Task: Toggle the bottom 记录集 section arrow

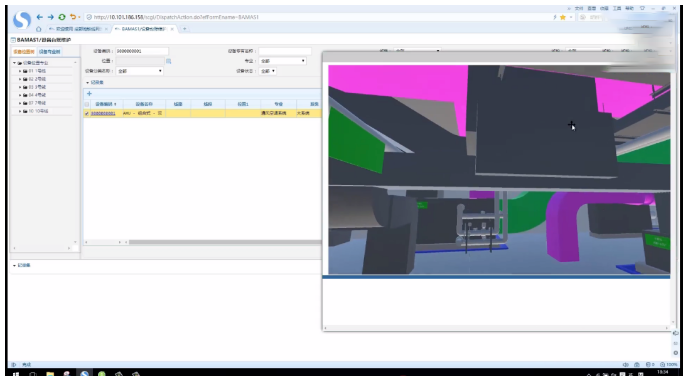Action: click(15, 265)
